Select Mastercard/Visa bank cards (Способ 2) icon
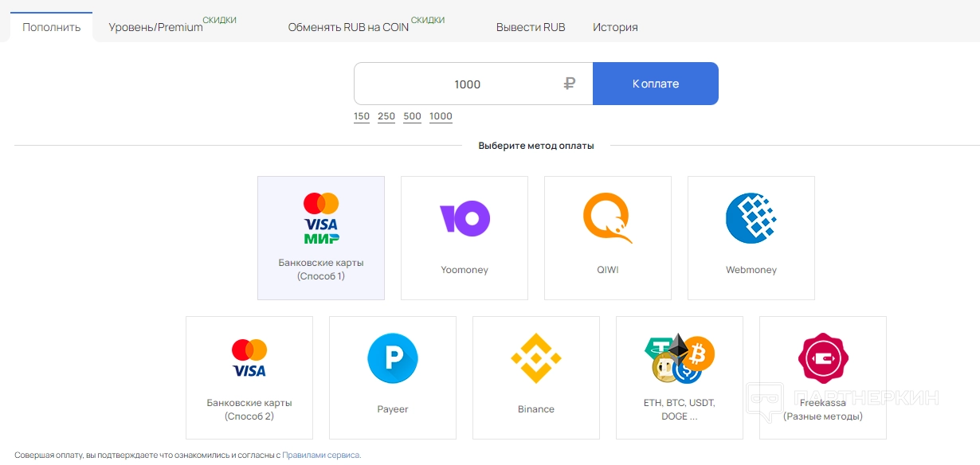The image size is (980, 465). (249, 358)
